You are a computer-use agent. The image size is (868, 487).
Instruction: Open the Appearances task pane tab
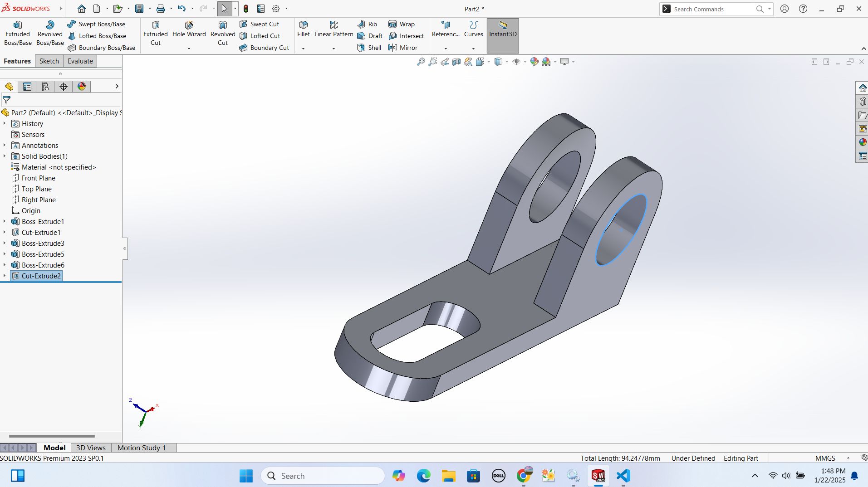pos(863,142)
